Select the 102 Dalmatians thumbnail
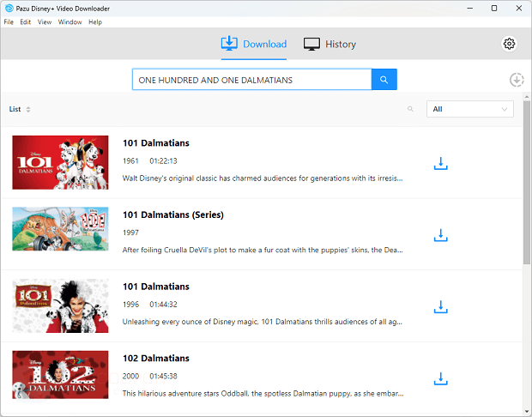Viewport: 532px width, 417px height. [60, 375]
